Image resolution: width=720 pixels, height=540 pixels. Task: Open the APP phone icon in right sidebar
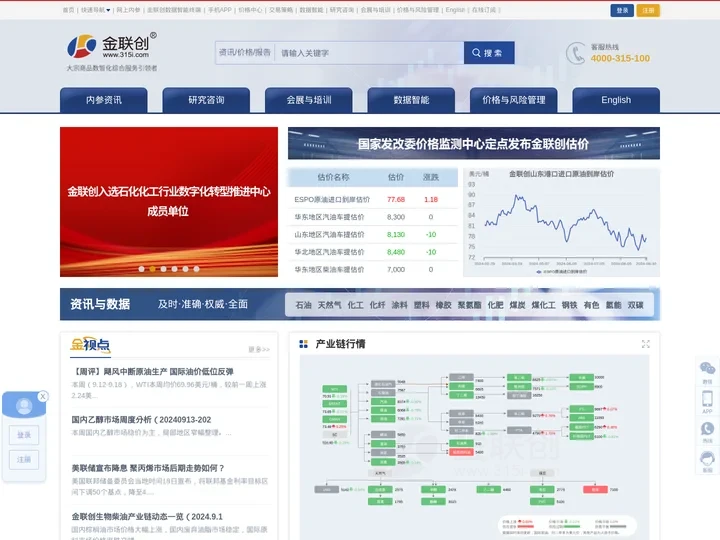[707, 399]
